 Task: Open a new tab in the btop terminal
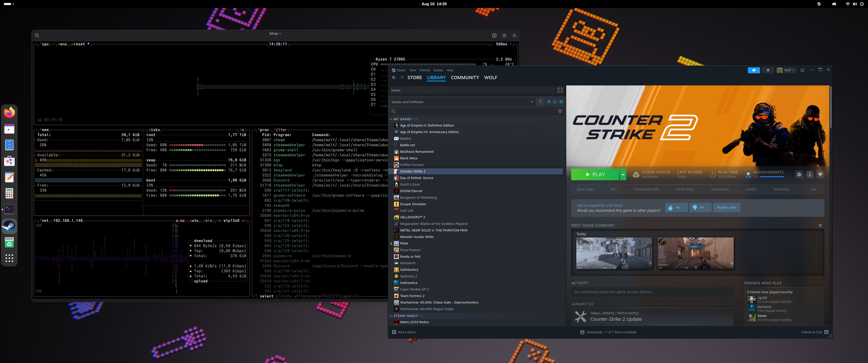[494, 36]
